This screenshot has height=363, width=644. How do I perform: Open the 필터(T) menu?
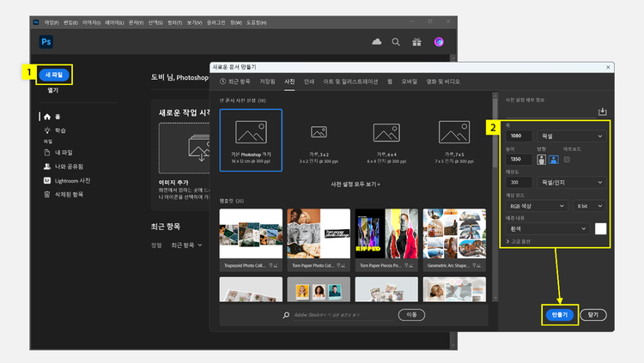click(175, 22)
